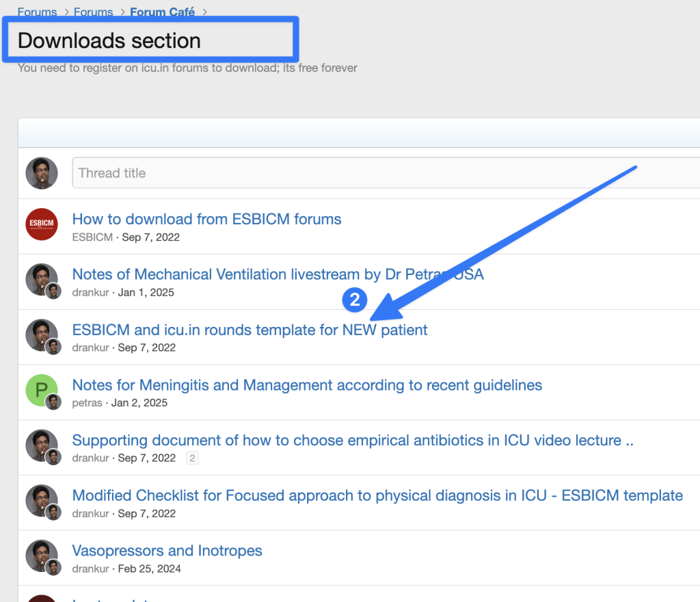Click avatar beside Modified Checklist thread
The image size is (700, 602).
click(42, 501)
